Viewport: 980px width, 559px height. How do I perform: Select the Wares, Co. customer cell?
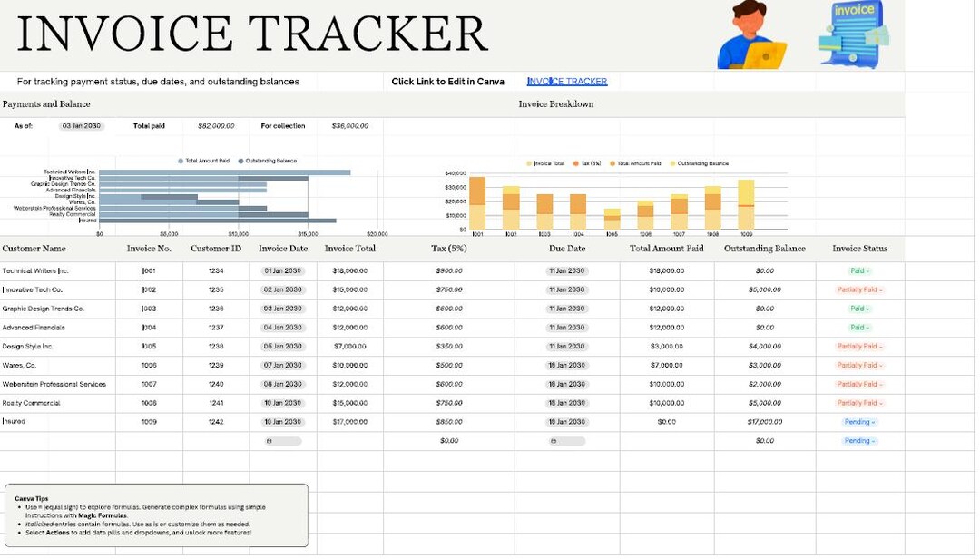coord(57,365)
